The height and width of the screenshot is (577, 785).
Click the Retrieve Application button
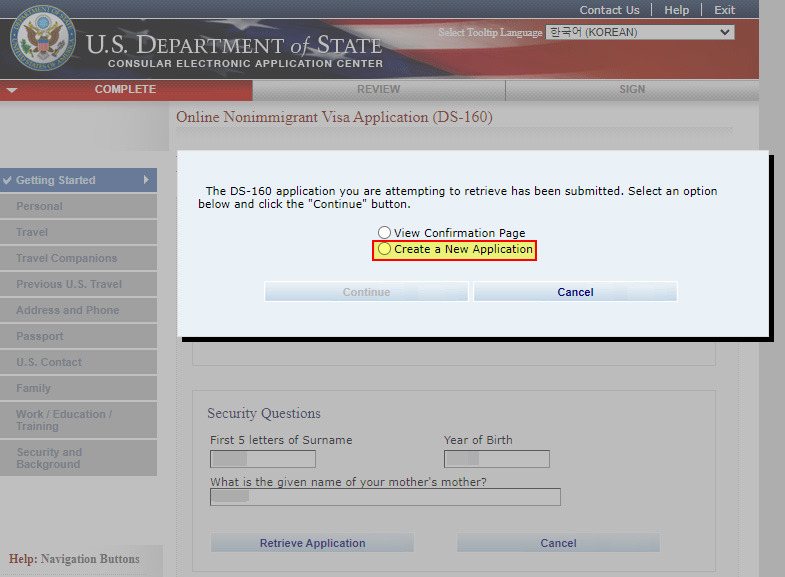coord(312,543)
